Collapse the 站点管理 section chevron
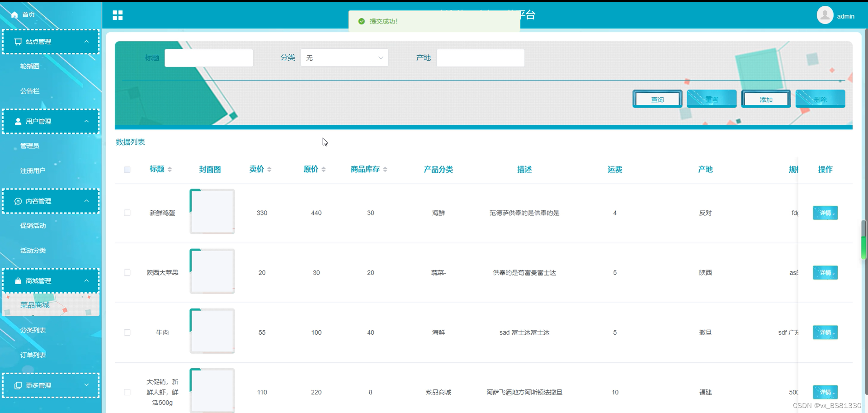 (x=86, y=42)
